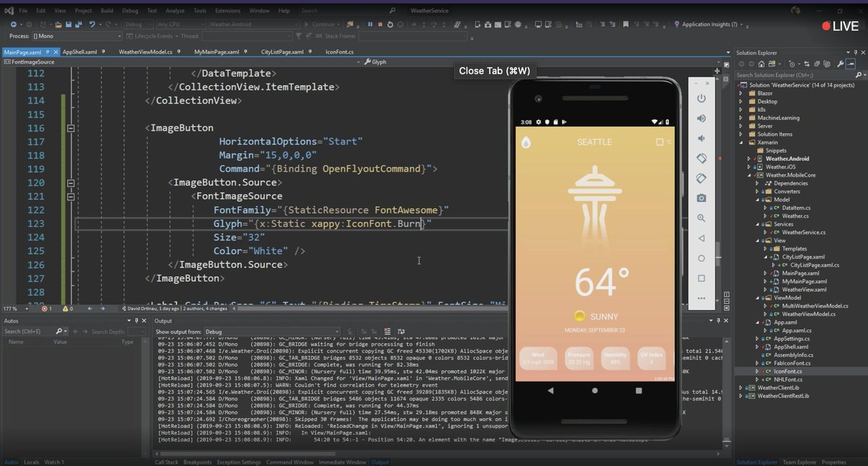Click Application Insights toolbar button
The image size is (868, 466).
pos(710,24)
